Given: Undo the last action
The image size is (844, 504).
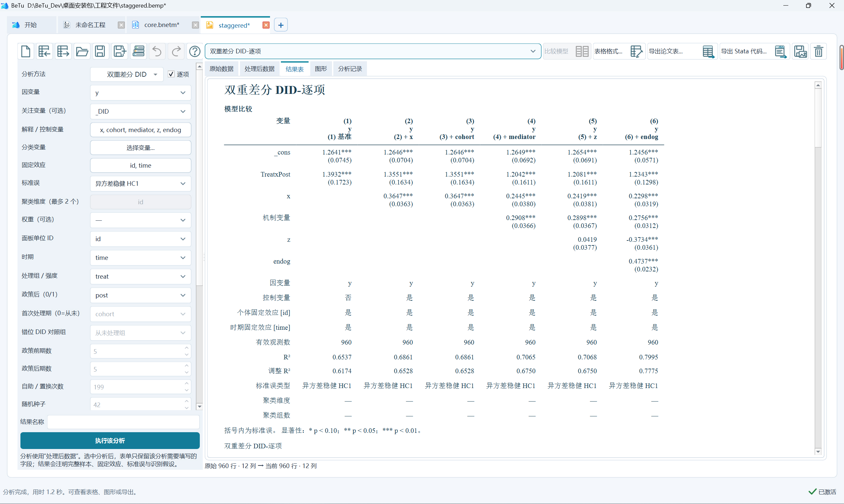Looking at the screenshot, I should (157, 51).
